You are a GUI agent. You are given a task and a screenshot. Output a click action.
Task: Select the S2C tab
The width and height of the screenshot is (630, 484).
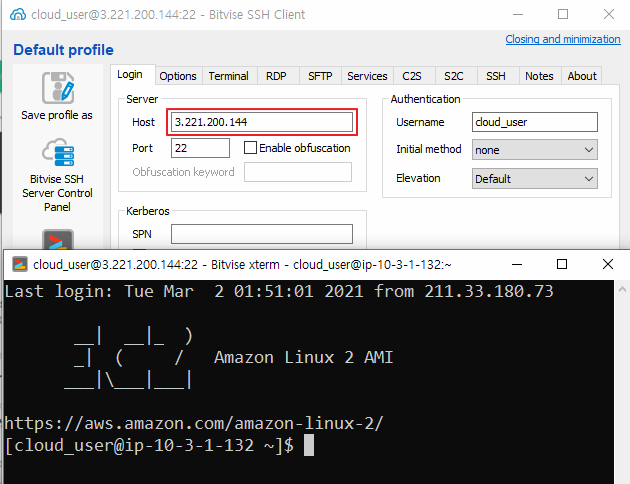click(454, 76)
